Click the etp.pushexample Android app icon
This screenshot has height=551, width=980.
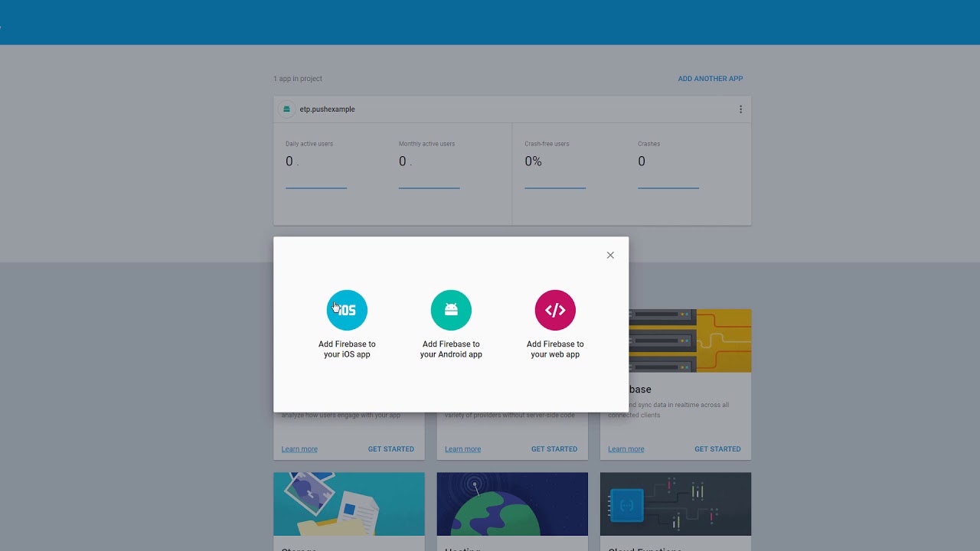tap(286, 109)
